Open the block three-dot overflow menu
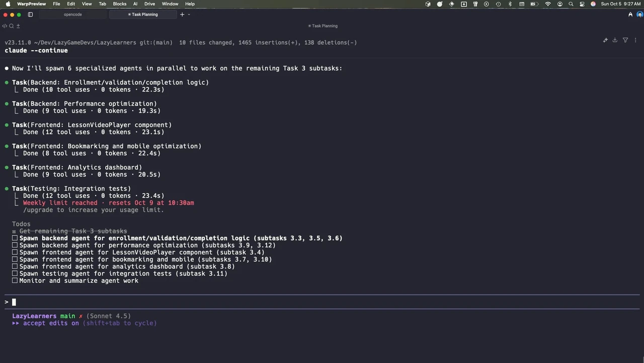The height and width of the screenshot is (363, 644). [x=636, y=40]
